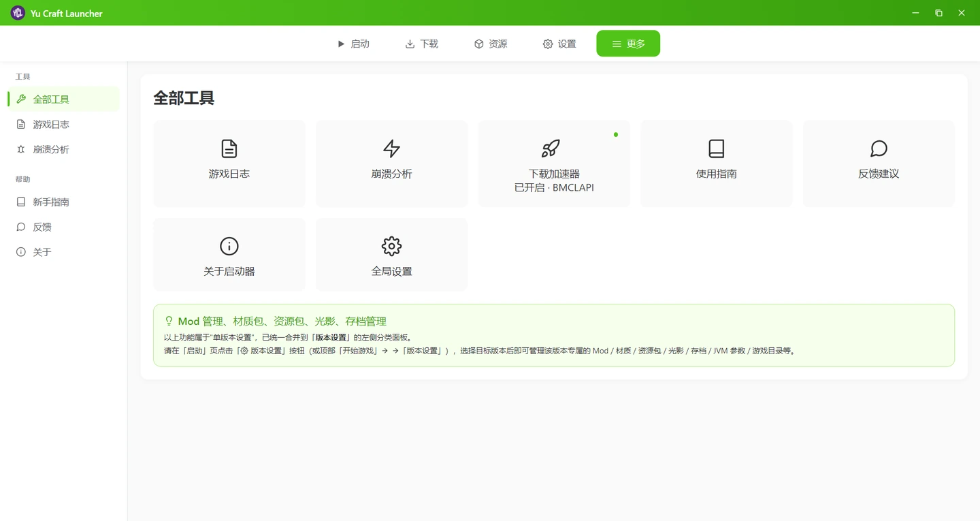Click the Yu Craft Launcher logo icon

tap(18, 13)
